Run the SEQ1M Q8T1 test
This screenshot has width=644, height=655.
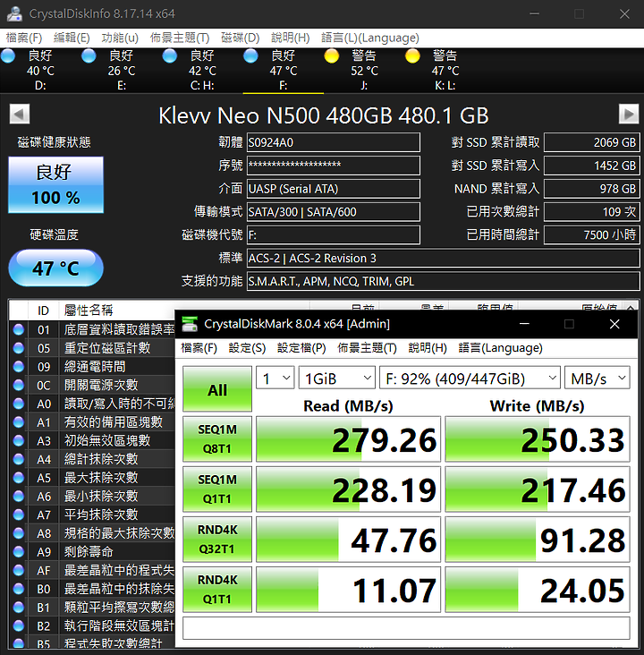[217, 439]
